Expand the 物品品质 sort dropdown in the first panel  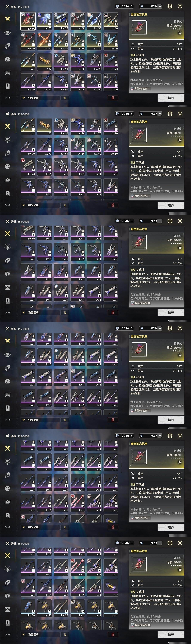tap(40, 98)
